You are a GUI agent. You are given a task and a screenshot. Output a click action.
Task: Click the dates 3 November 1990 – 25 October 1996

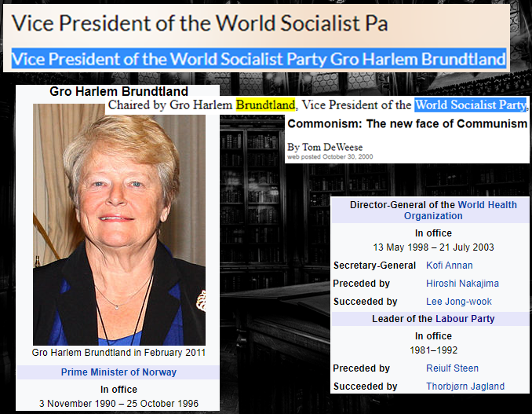pos(118,404)
